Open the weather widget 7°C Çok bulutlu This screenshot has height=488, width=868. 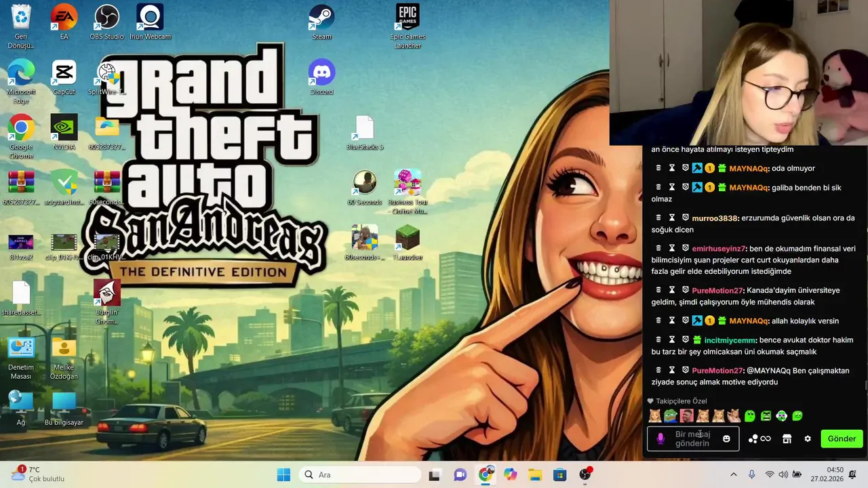pyautogui.click(x=37, y=474)
